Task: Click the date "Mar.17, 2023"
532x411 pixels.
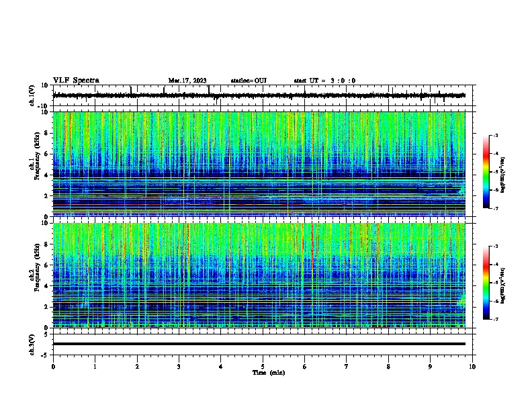Action: [187, 81]
